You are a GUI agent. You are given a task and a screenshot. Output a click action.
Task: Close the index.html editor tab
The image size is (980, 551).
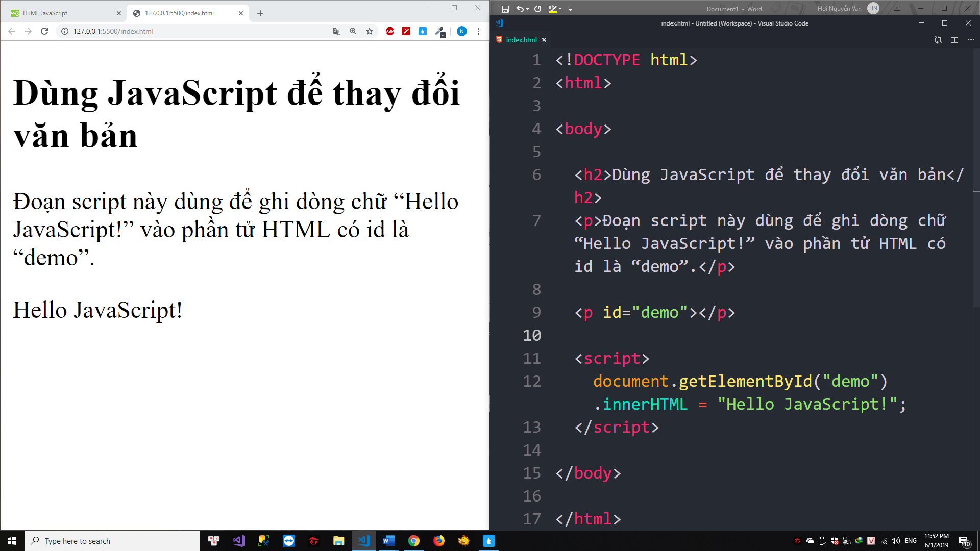click(x=544, y=40)
